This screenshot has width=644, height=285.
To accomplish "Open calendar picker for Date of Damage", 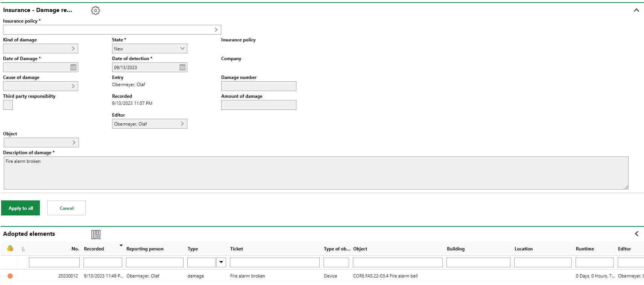I will click(x=73, y=67).
